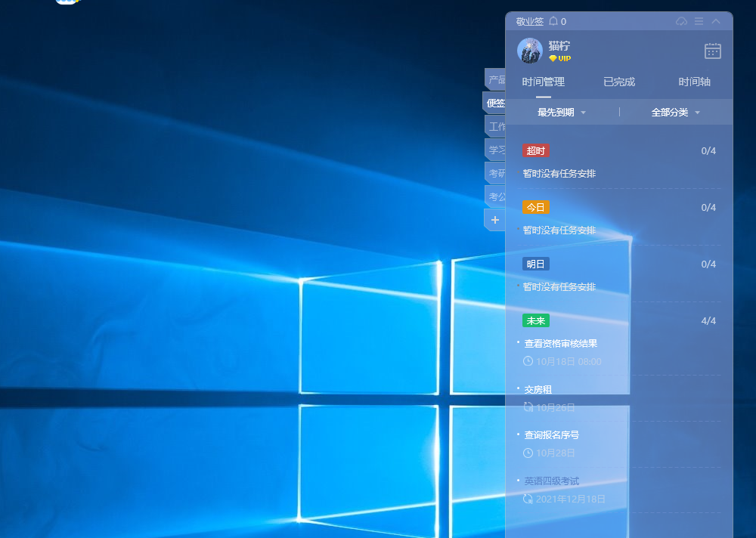Image resolution: width=756 pixels, height=538 pixels.
Task: Click the reminder time 10月18日 08:00
Action: 569,361
